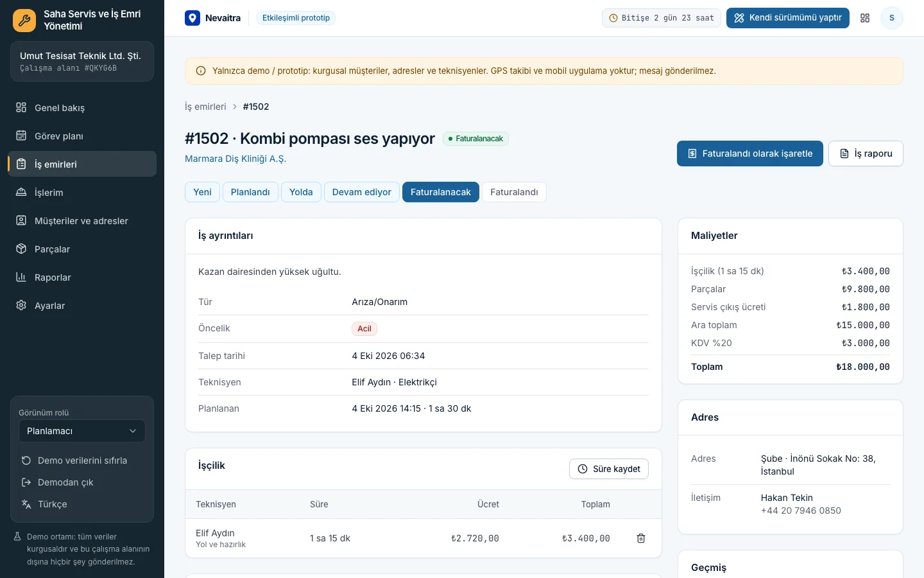
Task: Set status to Yolda
Action: (x=301, y=192)
